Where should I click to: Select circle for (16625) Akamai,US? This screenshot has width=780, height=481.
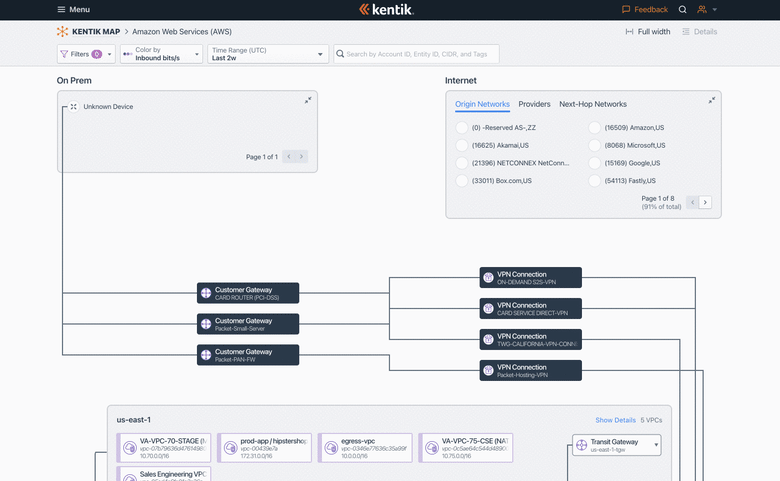coord(462,145)
